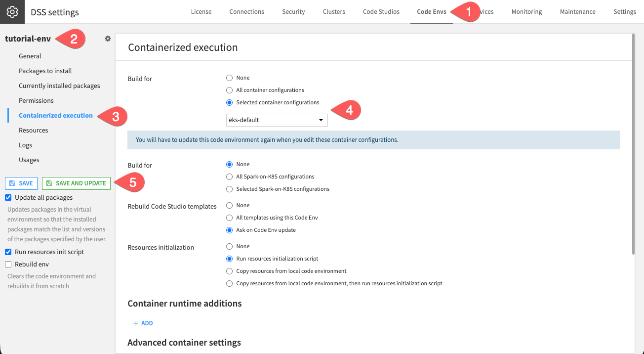Screen dimensions: 644x354
Task: Open the Usages section
Action: click(x=29, y=160)
